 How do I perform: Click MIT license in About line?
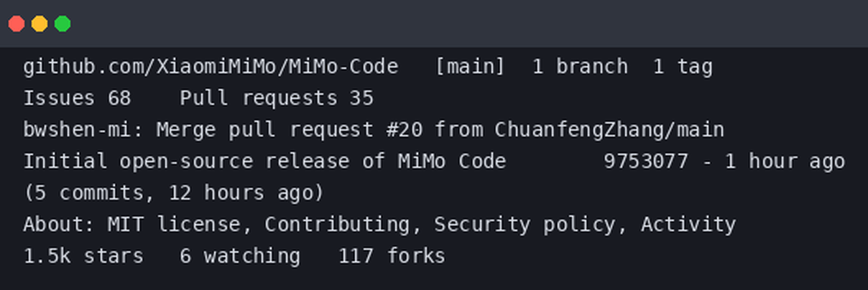pos(174,225)
